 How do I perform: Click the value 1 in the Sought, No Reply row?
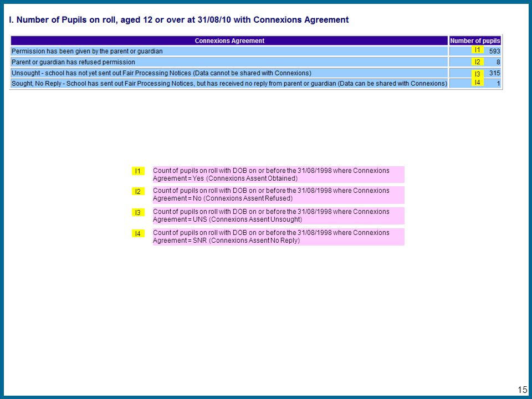[x=498, y=84]
